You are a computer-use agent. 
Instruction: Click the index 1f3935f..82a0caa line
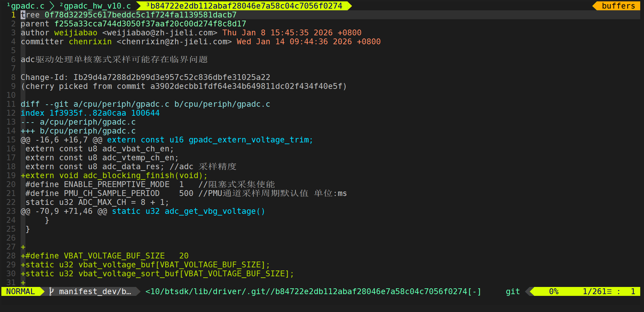(x=90, y=113)
